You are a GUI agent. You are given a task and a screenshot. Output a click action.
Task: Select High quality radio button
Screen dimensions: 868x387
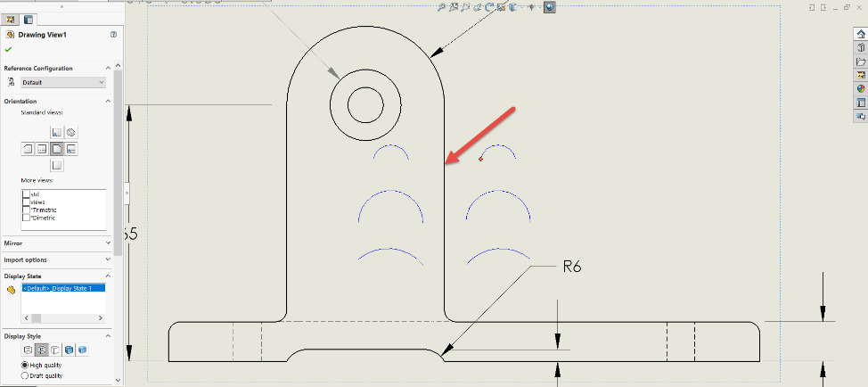24,366
